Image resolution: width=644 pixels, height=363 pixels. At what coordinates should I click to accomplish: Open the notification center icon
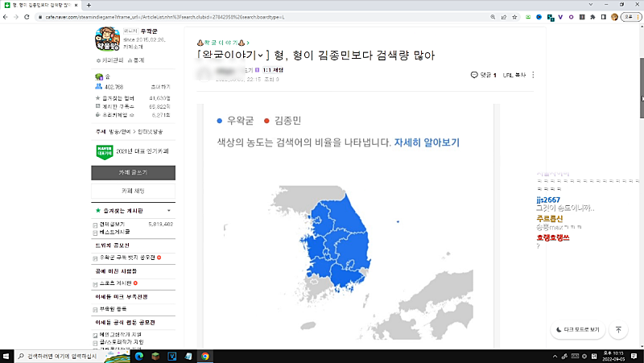point(634,356)
